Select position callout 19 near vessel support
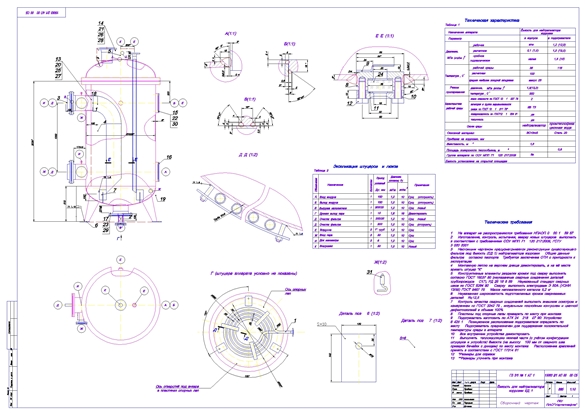Image resolution: width=585 pixels, height=413 pixels. click(163, 200)
